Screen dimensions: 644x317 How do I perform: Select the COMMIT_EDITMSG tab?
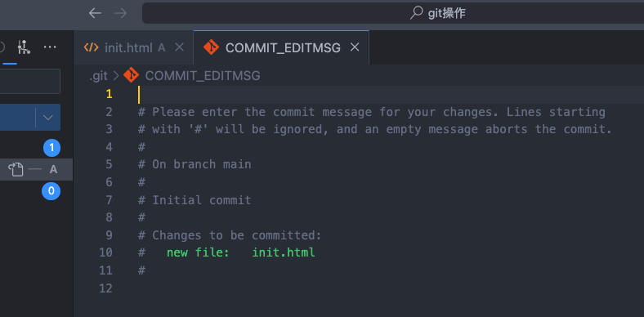tap(283, 47)
